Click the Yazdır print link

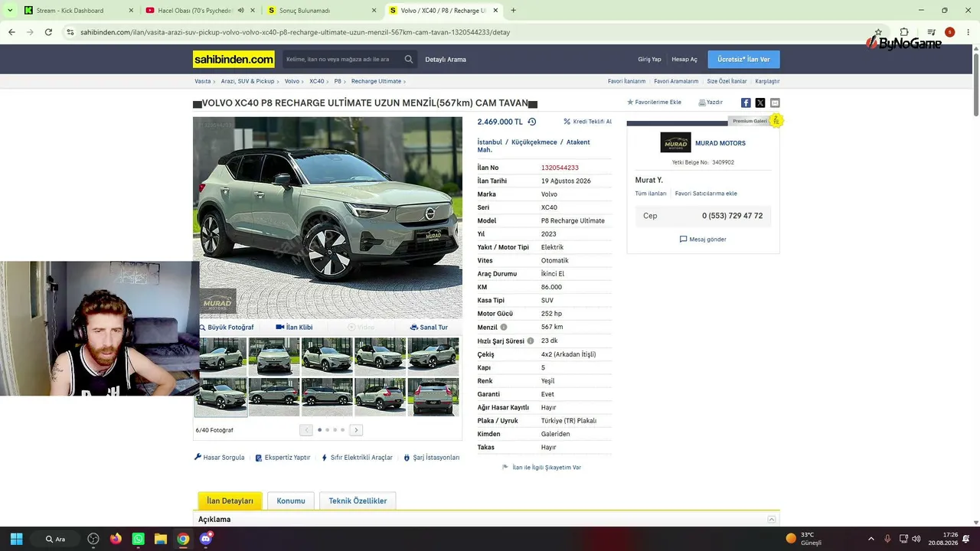click(x=710, y=103)
